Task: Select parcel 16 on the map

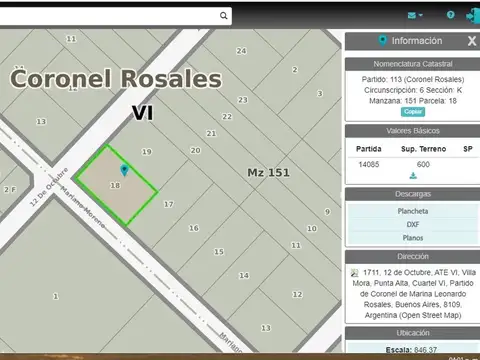Action: coord(194,228)
